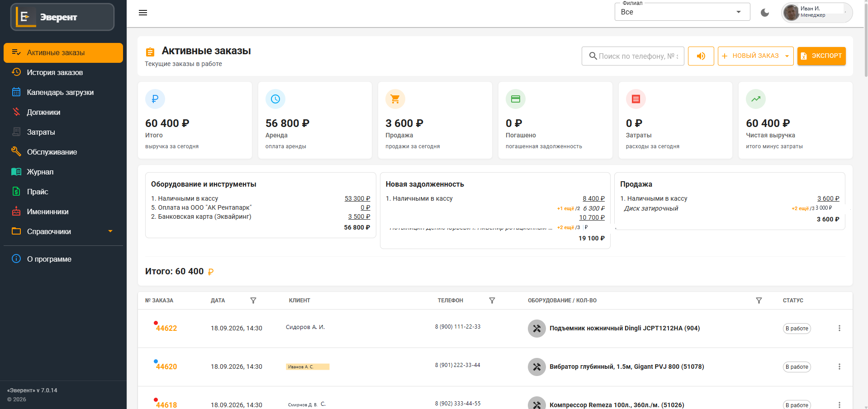The height and width of the screenshot is (409, 868).
Task: Open order number 44618
Action: coord(166,405)
